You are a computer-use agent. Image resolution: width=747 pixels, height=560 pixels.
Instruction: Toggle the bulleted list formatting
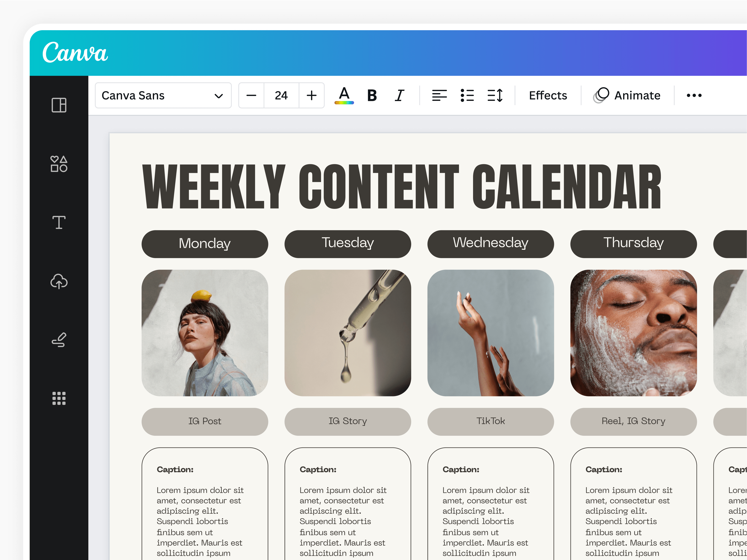[468, 96]
